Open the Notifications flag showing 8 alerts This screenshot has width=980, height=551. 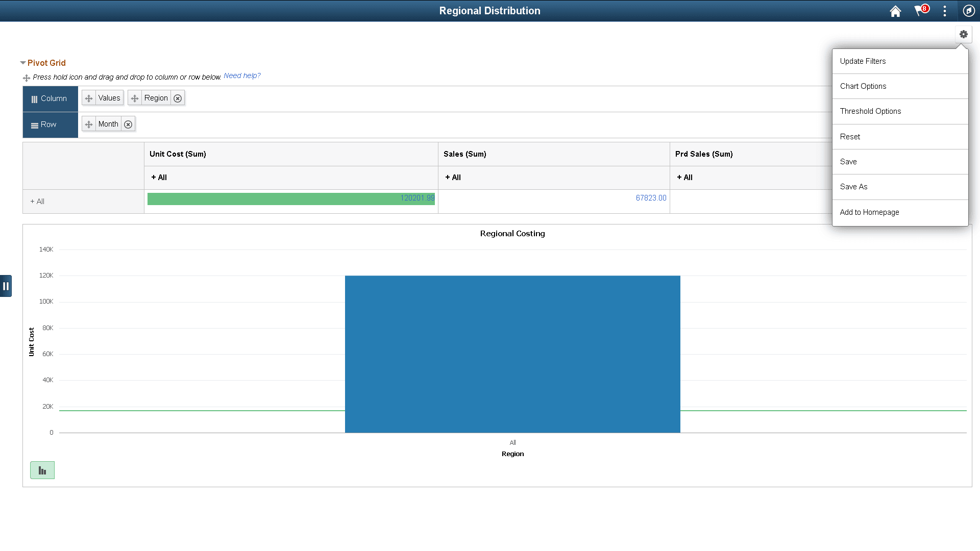pos(920,11)
